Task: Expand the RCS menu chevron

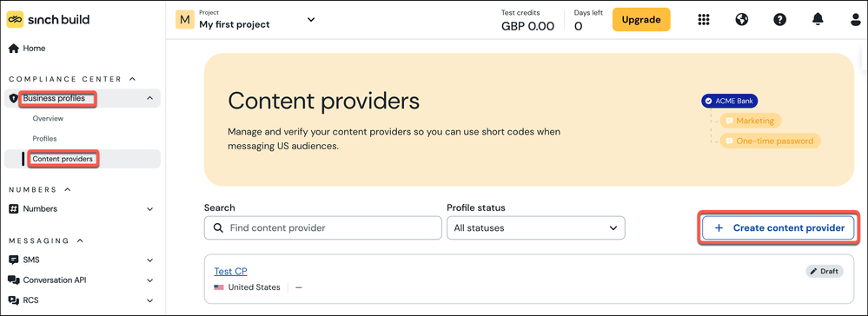Action: (x=149, y=300)
